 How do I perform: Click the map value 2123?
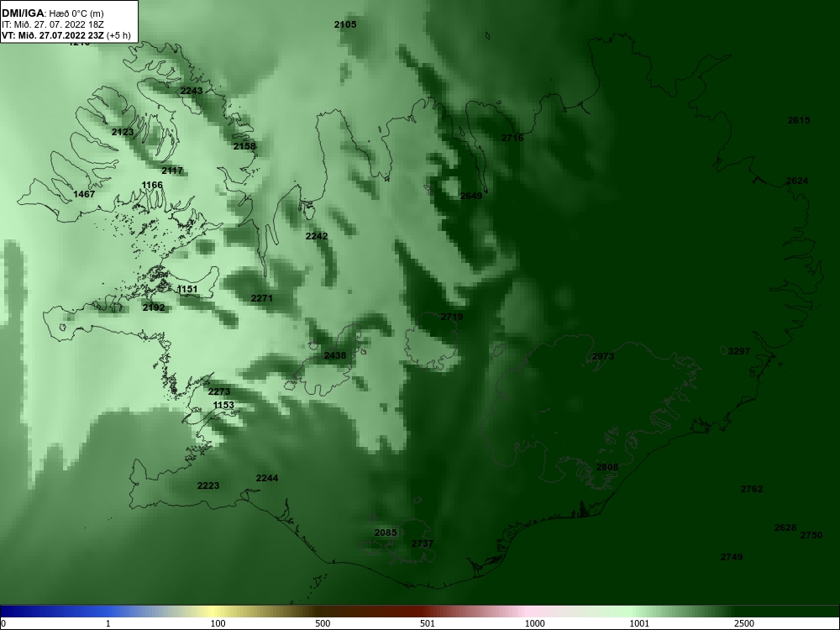click(x=123, y=132)
